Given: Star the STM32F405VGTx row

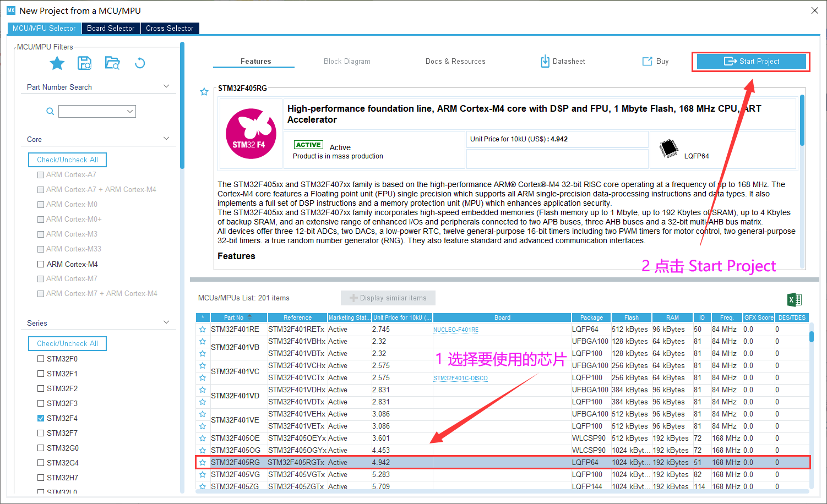Looking at the screenshot, I should pos(203,475).
